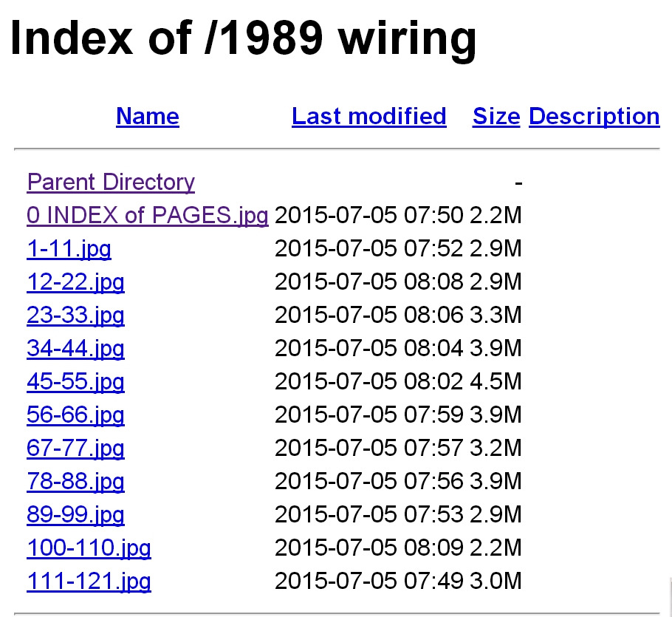This screenshot has width=672, height=617.
Task: View 67-77.jpg image
Action: tap(75, 449)
